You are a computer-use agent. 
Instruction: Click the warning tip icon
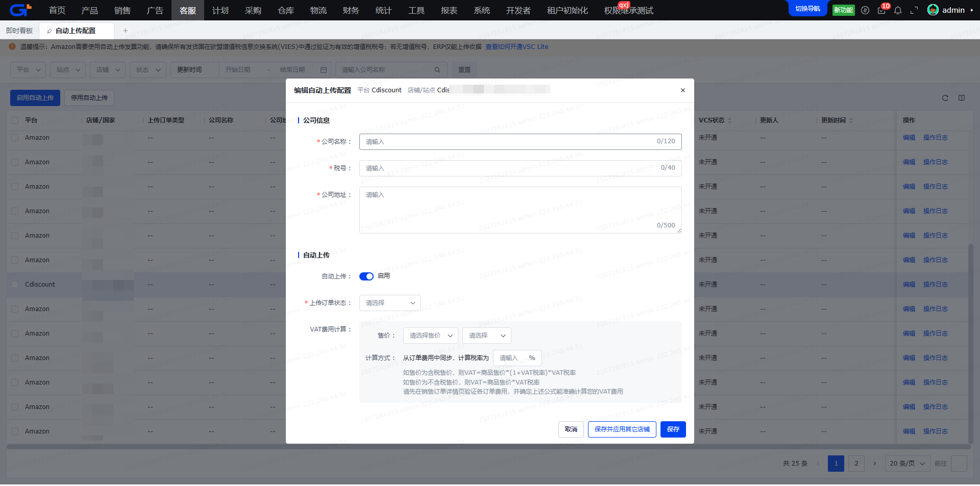[x=12, y=46]
